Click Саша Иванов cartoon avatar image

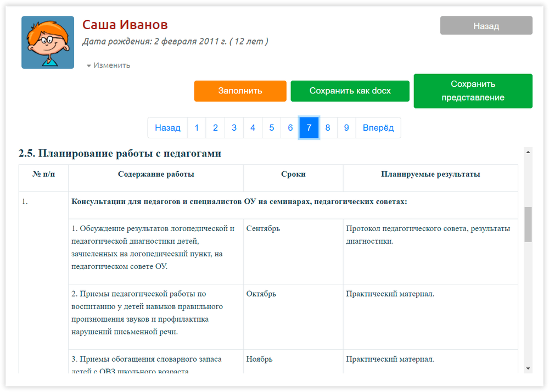48,42
